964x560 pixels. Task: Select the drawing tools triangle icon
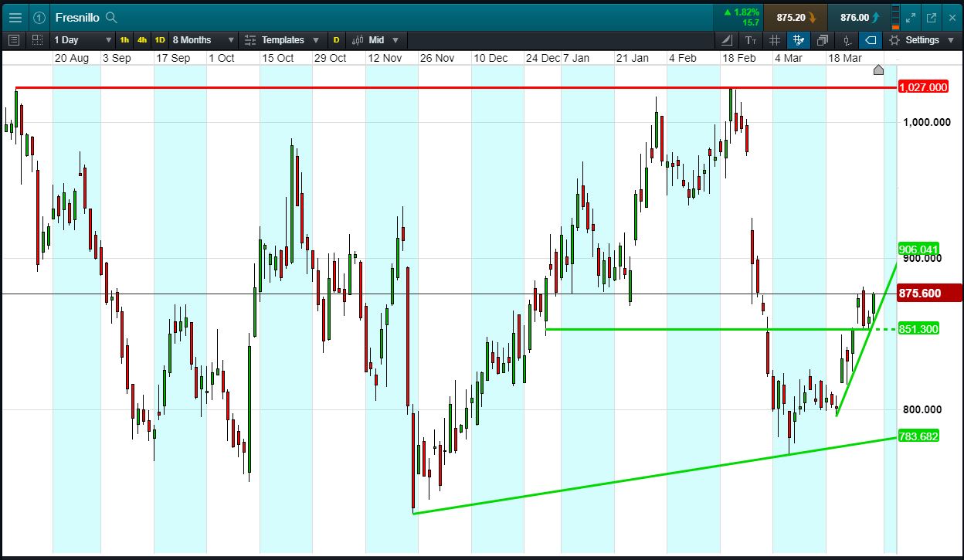pyautogui.click(x=727, y=39)
